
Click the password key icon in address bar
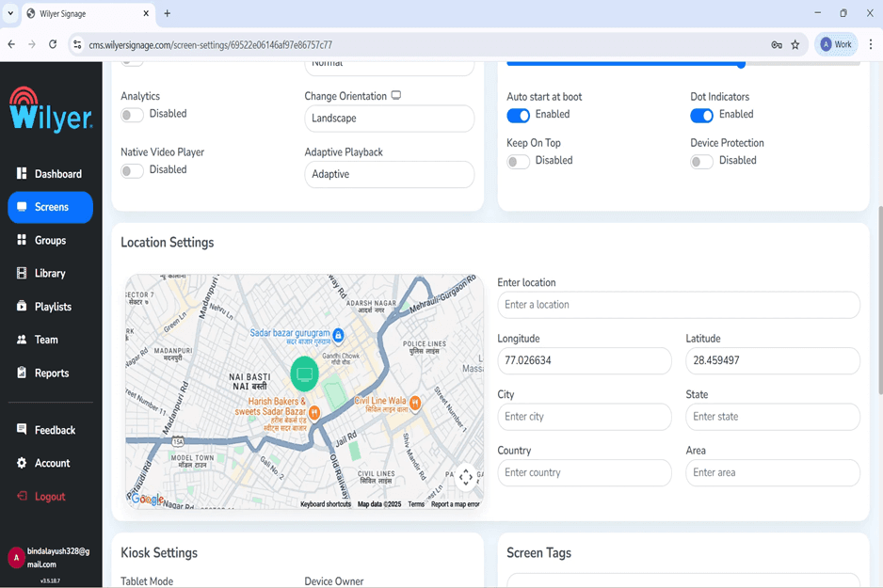click(777, 44)
